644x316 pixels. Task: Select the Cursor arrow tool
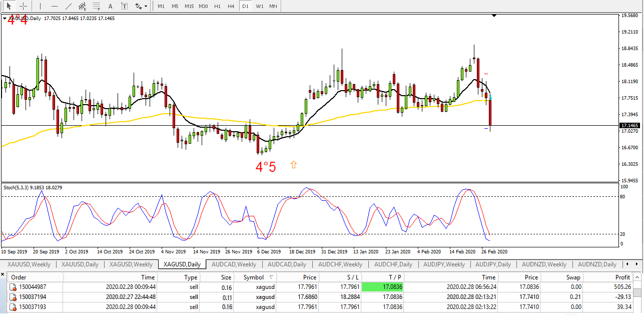9,6
